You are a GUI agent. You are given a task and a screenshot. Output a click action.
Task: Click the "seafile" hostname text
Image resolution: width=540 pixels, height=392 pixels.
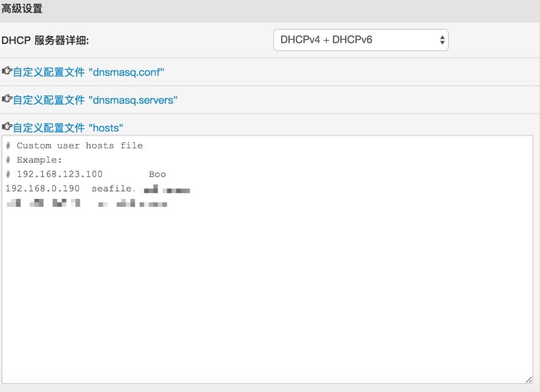pos(112,189)
